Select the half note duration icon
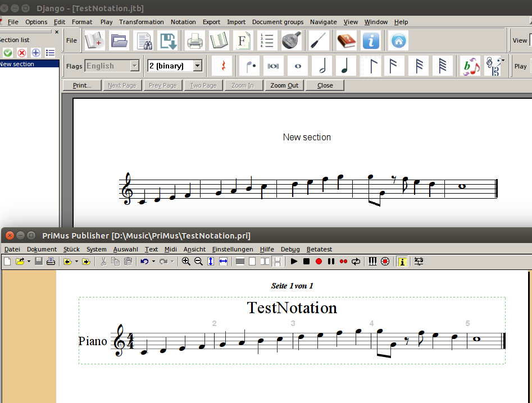Screen dimensions: 532x403 click(322, 66)
